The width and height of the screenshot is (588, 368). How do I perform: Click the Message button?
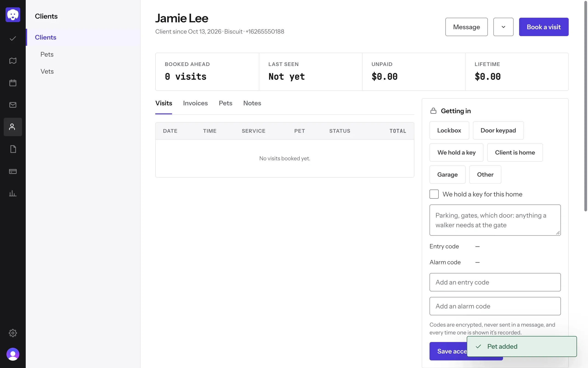(x=466, y=27)
